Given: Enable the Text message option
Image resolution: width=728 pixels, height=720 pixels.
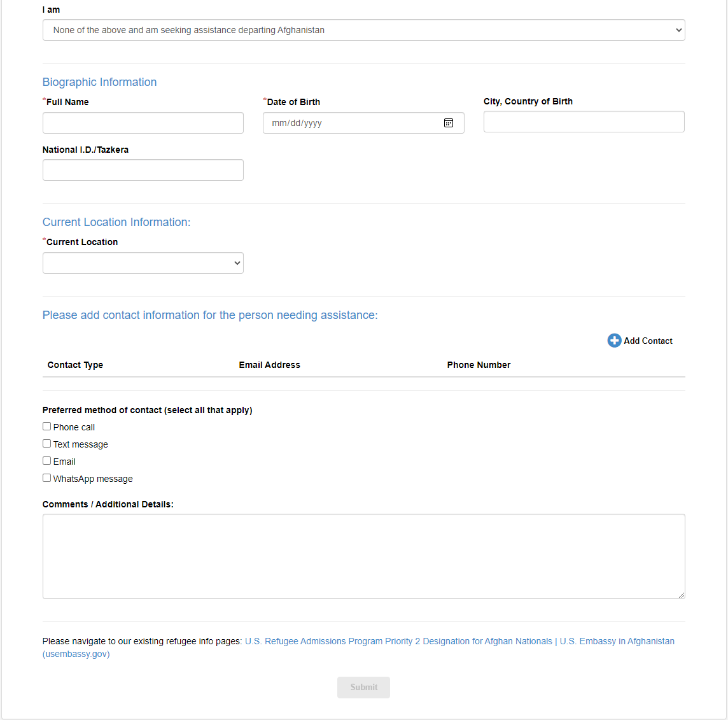Looking at the screenshot, I should (47, 444).
